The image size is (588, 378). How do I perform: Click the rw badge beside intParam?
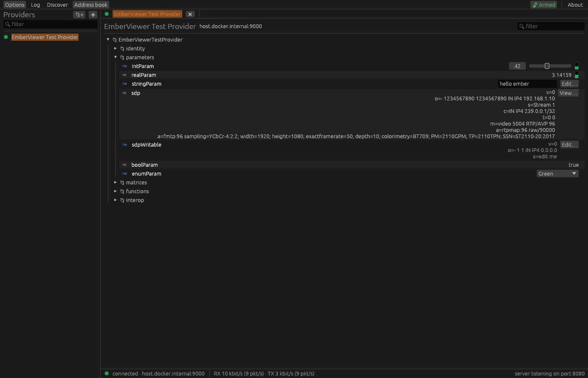coord(125,66)
